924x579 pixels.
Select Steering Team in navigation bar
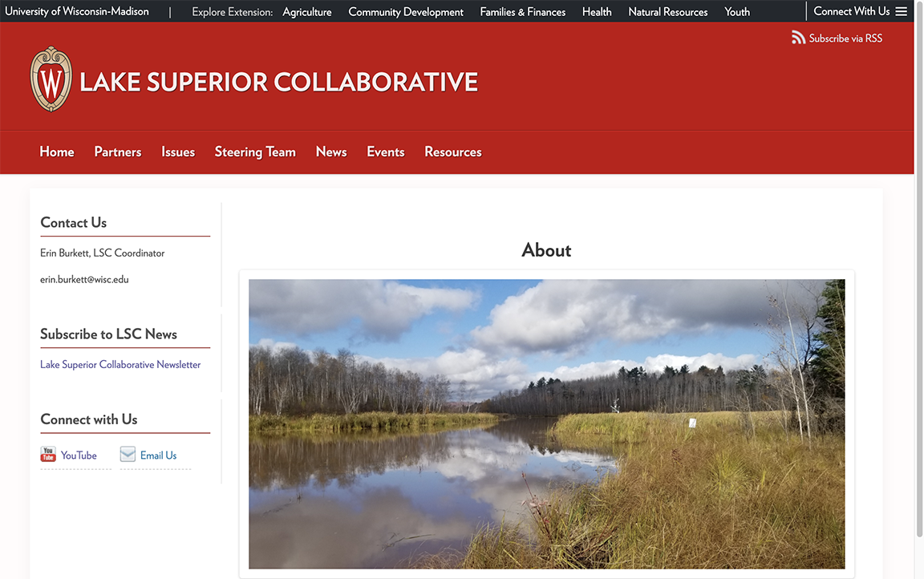click(x=255, y=152)
